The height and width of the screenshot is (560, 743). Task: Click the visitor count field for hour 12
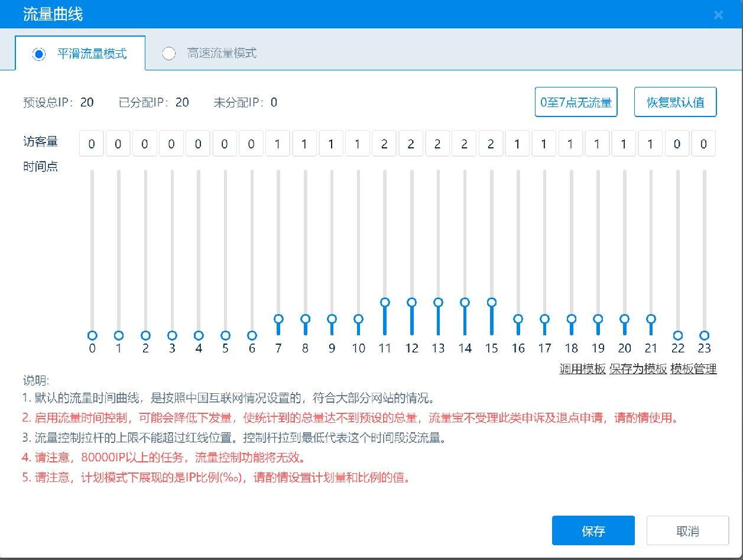pos(411,144)
